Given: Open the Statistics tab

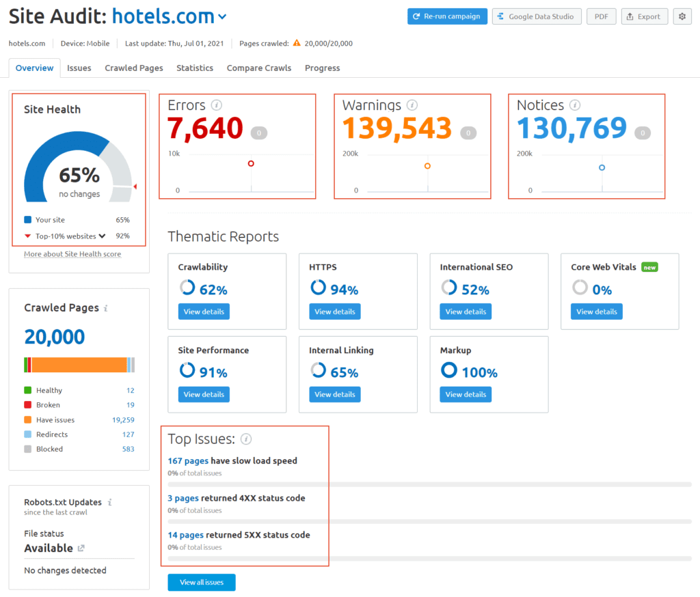Looking at the screenshot, I should click(195, 68).
